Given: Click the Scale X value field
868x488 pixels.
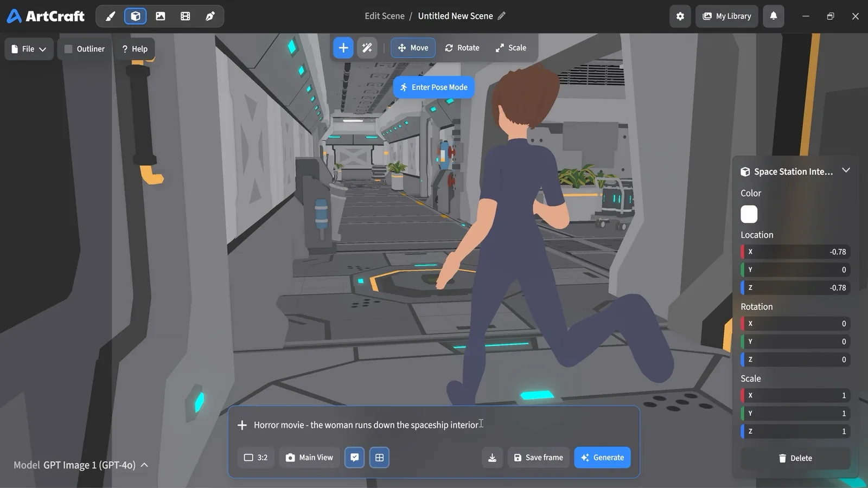Looking at the screenshot, I should click(795, 395).
